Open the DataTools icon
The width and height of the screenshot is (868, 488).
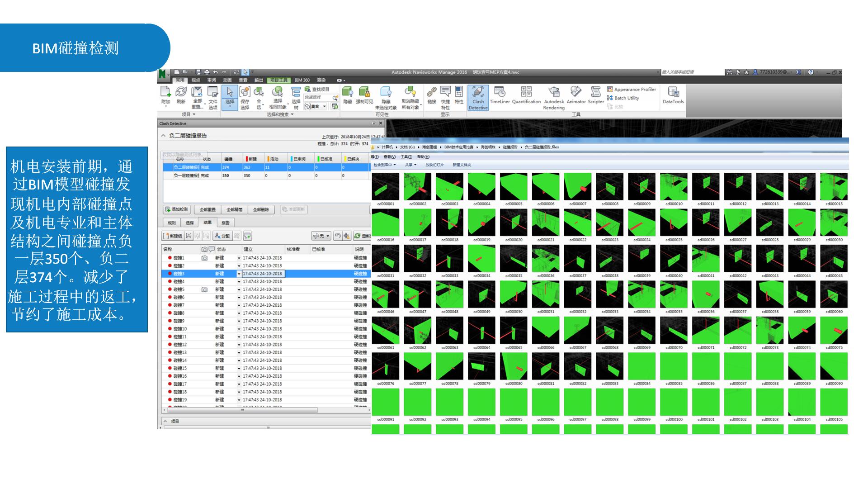(x=673, y=95)
